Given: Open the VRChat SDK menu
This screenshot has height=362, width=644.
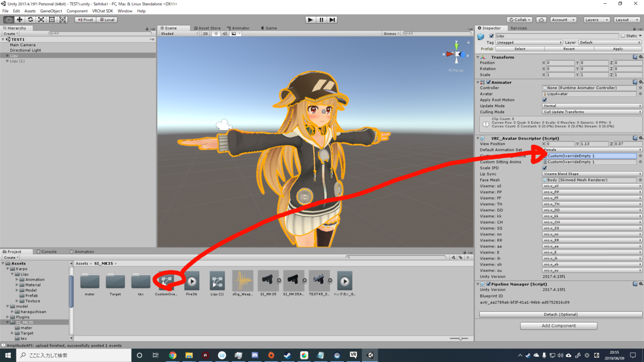Looking at the screenshot, I should [x=102, y=11].
